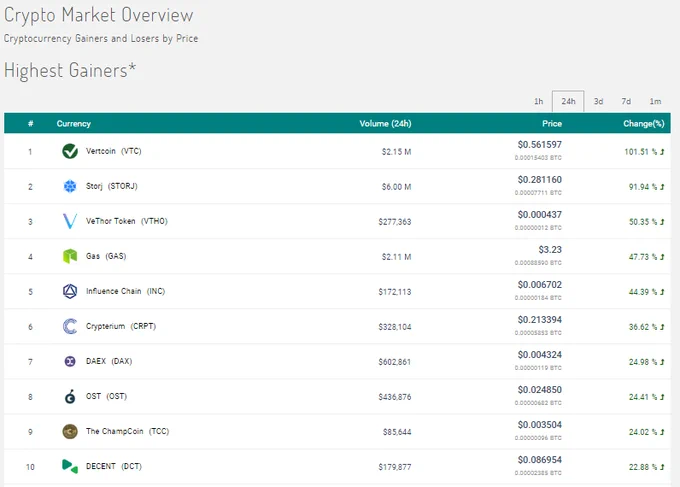Click the DECENT volume $179,877
680x487 pixels.
pyautogui.click(x=395, y=467)
